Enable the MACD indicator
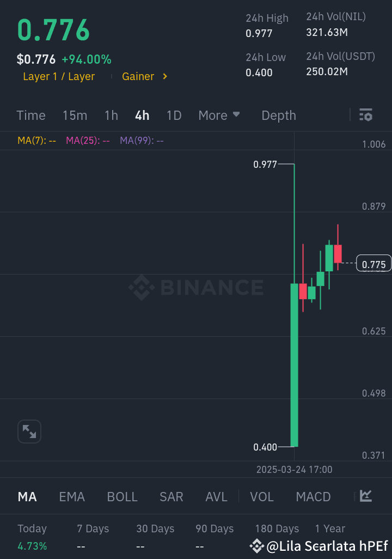Viewport: 392px width, 559px height. [x=313, y=497]
